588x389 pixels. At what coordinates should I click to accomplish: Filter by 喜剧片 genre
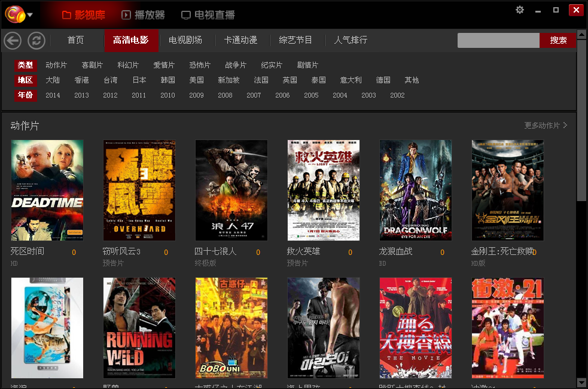[92, 65]
